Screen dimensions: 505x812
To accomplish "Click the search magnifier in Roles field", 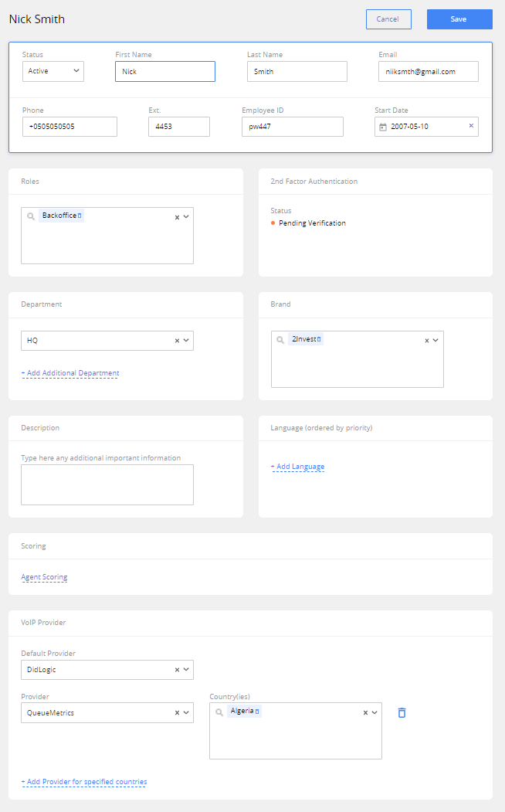I will tap(32, 215).
